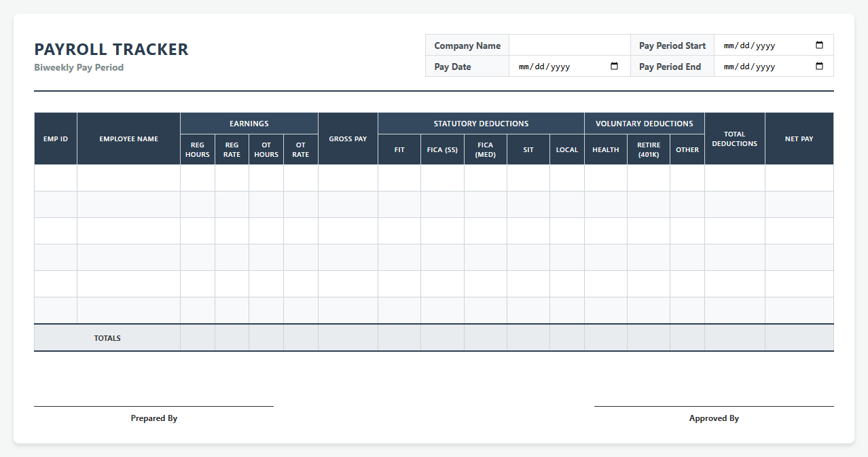Focus the Pay Date date field

click(569, 67)
